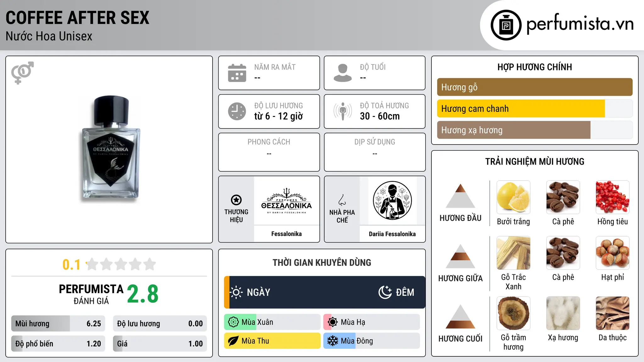
Task: Click the Hương cuối pyramid icon
Action: click(x=460, y=316)
